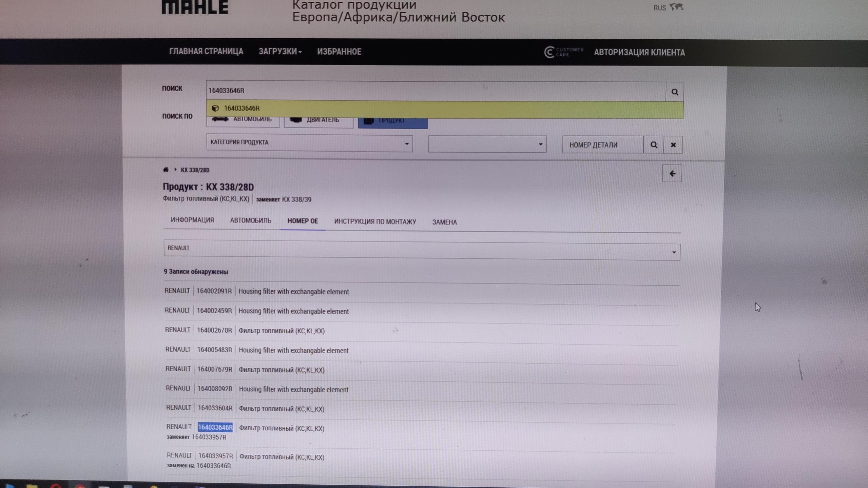Click 'заменен на 164033646R' text

pos(199,466)
